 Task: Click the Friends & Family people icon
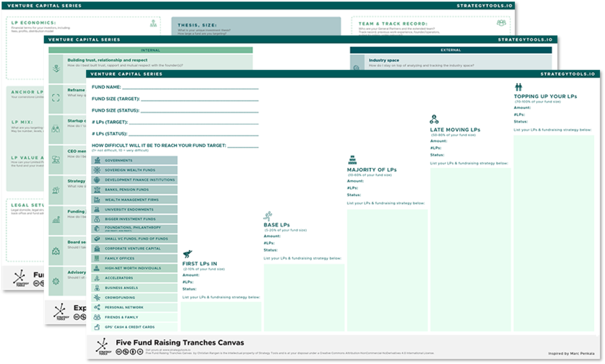click(97, 317)
